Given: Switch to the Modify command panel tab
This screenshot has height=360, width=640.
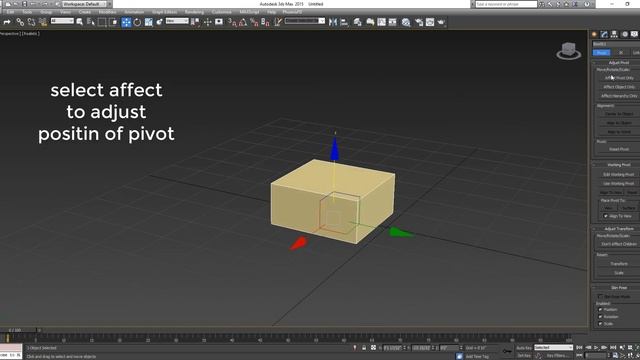Looking at the screenshot, I should coord(604,35).
